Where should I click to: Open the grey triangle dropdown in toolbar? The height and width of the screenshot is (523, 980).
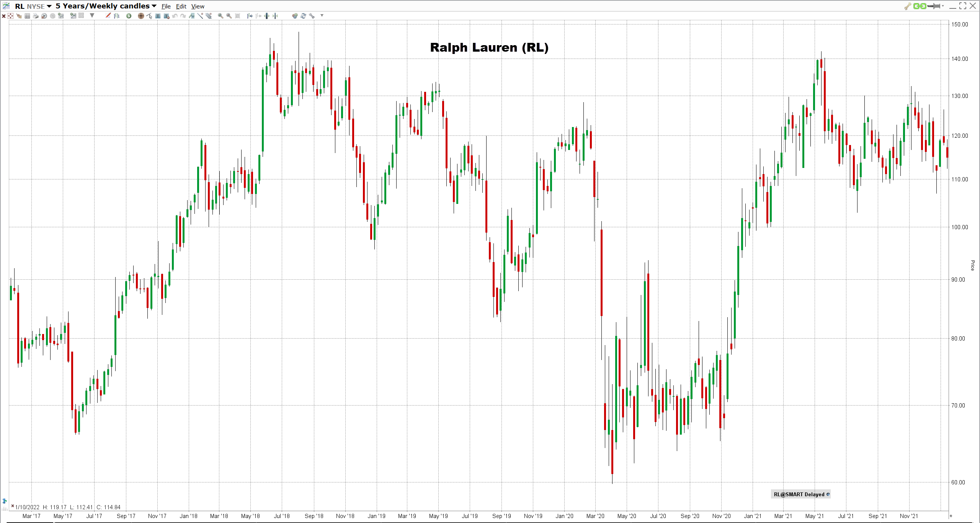tap(92, 16)
